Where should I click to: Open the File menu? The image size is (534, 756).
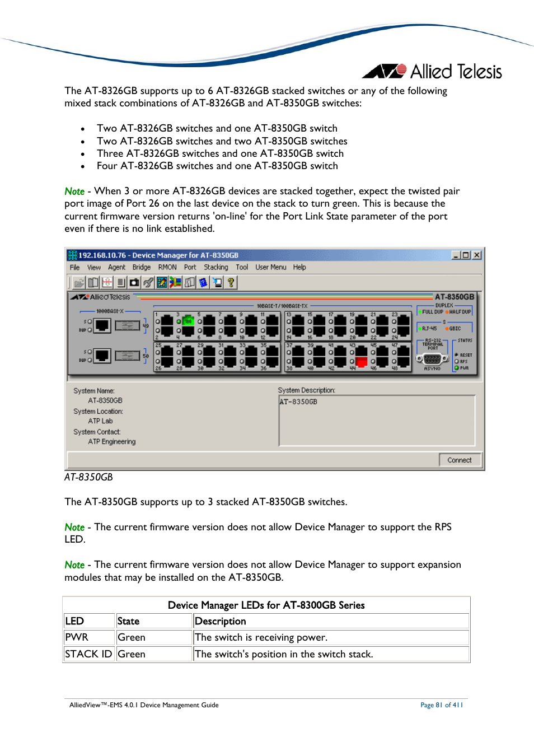74,268
